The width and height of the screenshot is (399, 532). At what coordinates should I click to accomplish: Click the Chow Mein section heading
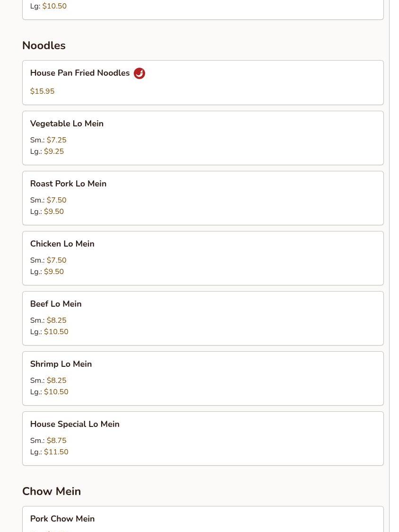point(52,491)
